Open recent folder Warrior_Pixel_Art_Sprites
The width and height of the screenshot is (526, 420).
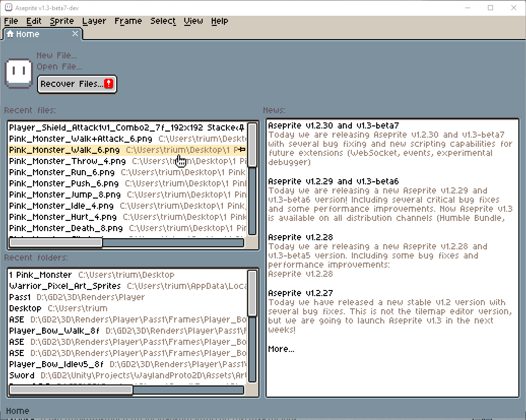point(127,286)
